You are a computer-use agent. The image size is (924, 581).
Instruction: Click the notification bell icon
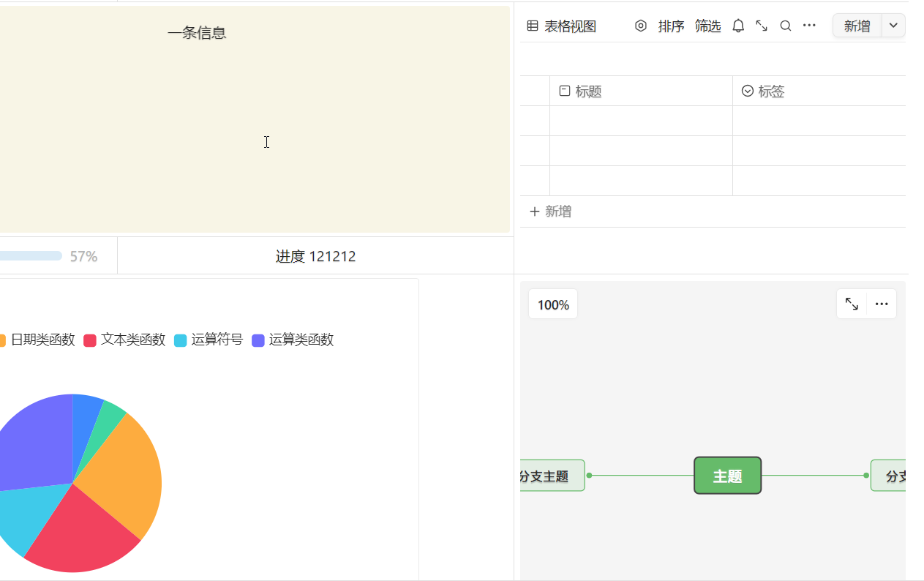(738, 26)
